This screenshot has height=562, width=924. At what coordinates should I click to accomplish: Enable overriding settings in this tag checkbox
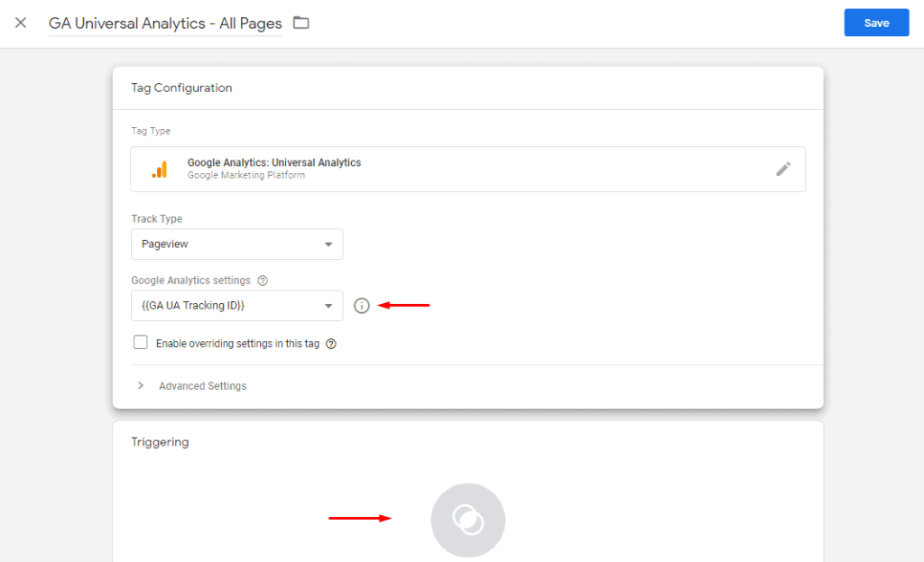click(140, 342)
